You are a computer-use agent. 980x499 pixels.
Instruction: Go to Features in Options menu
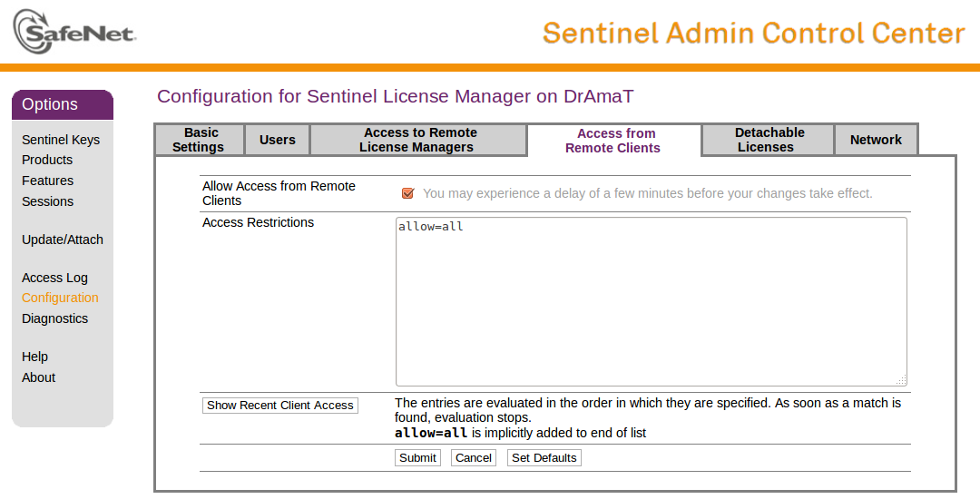pos(47,181)
